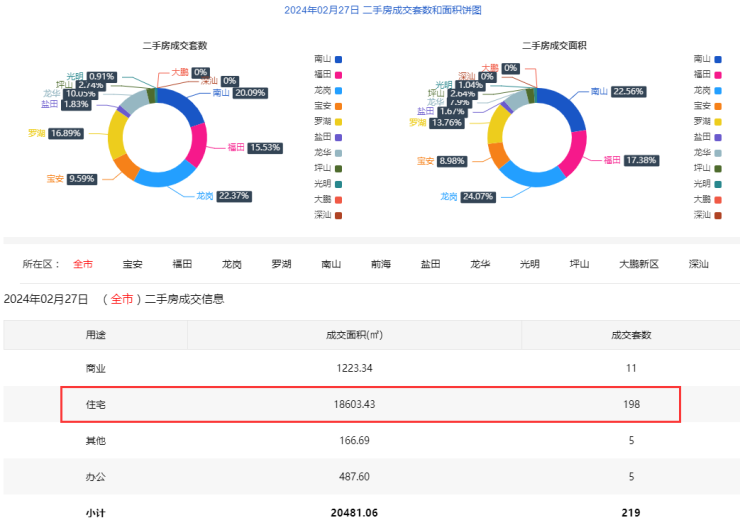
Task: Toggle 深汕 legend swatch in 成交套数 chart
Action: tap(338, 215)
